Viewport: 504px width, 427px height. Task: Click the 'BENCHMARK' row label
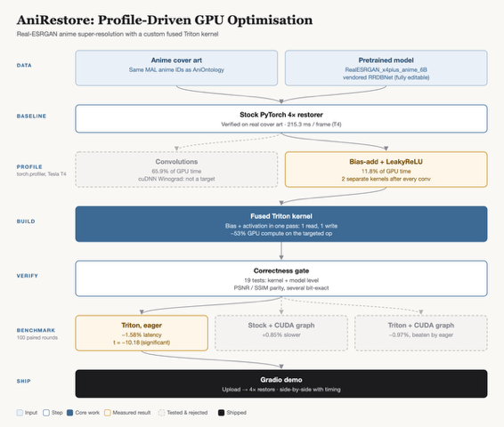coord(36,330)
